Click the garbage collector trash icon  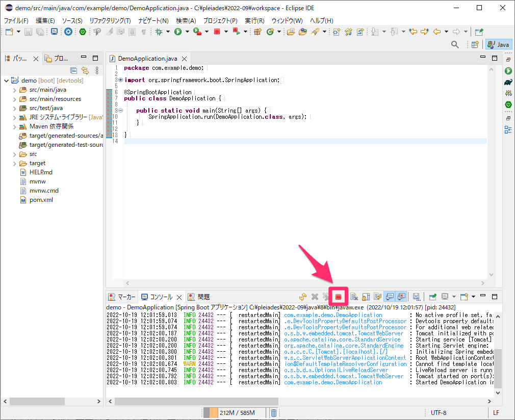click(x=274, y=413)
